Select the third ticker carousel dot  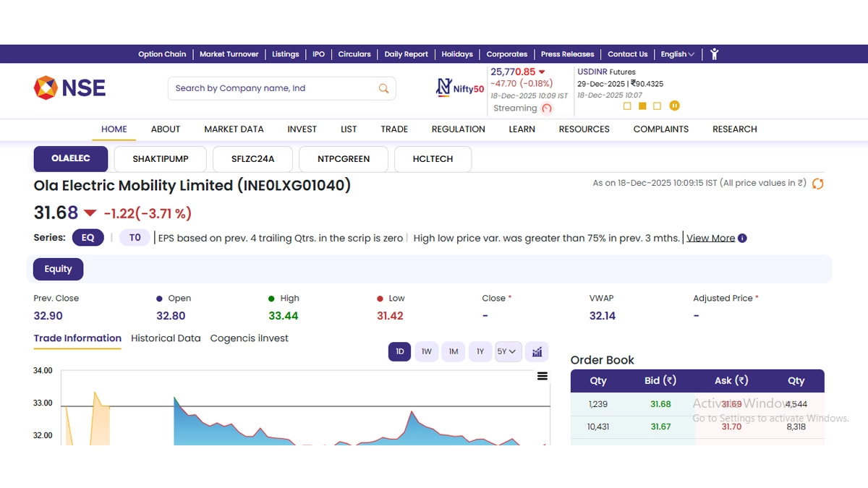[657, 106]
